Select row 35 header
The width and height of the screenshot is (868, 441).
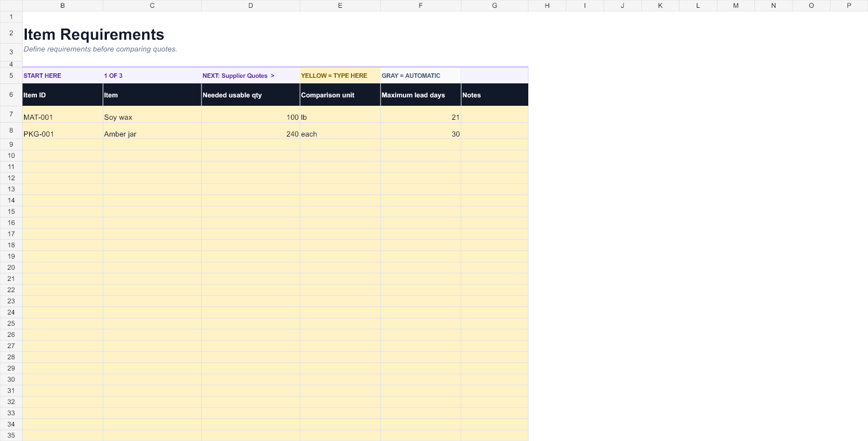coord(11,435)
